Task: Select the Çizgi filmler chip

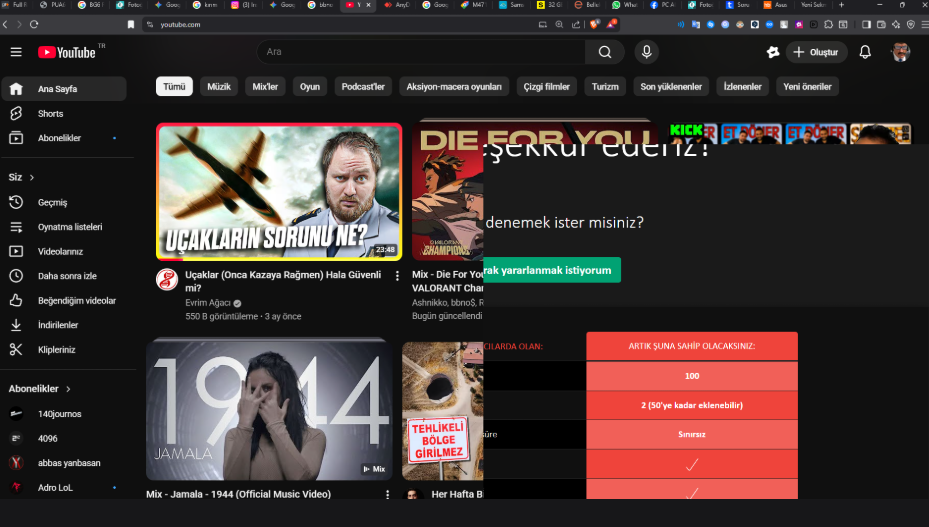Action: (x=546, y=87)
